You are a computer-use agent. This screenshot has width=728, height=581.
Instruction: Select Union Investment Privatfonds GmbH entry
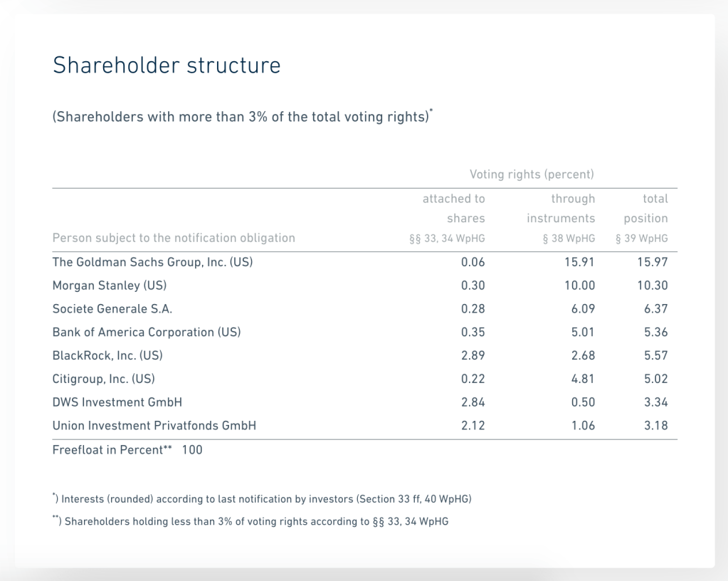[154, 426]
